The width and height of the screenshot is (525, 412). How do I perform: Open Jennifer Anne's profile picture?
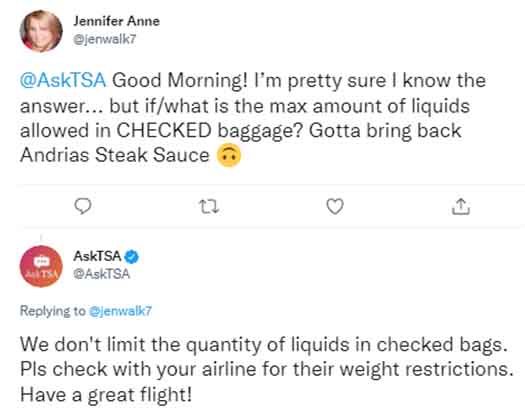[41, 31]
